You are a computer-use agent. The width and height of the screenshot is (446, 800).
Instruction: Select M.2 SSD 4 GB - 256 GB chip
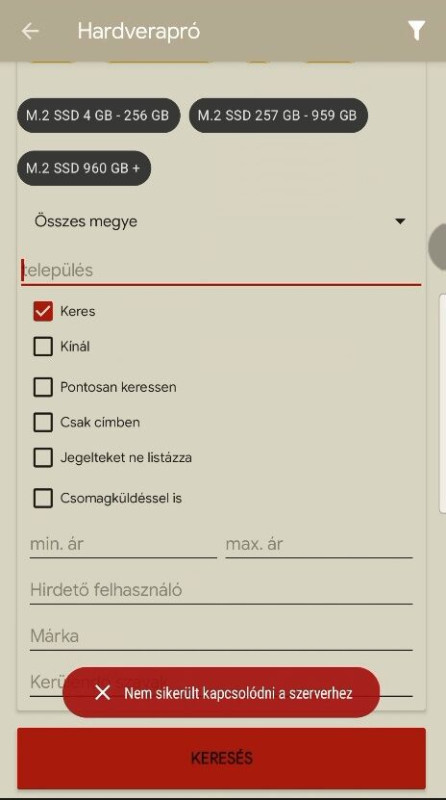click(98, 115)
